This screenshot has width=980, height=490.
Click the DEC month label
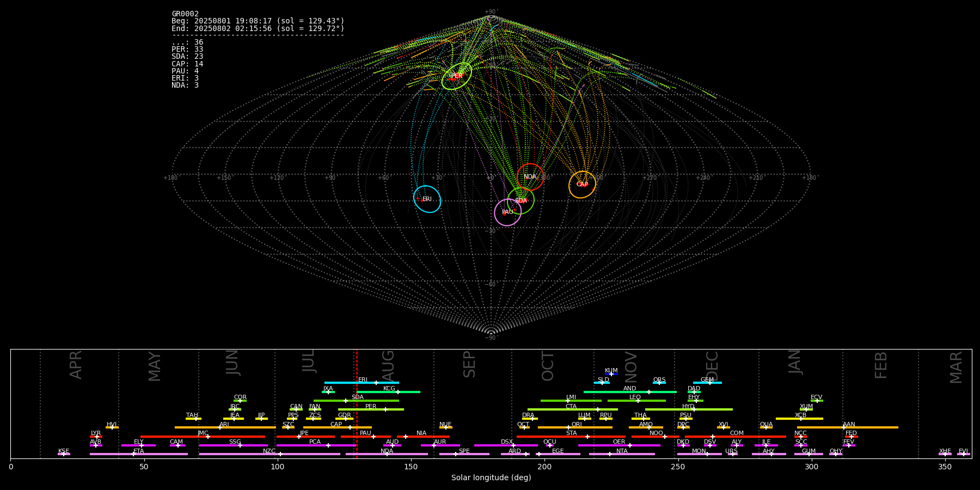tap(712, 365)
